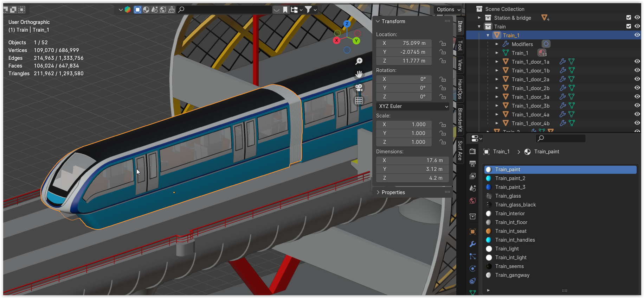The height and width of the screenshot is (298, 644).
Task: Switch to the Tool sidebar tab
Action: coord(460,45)
